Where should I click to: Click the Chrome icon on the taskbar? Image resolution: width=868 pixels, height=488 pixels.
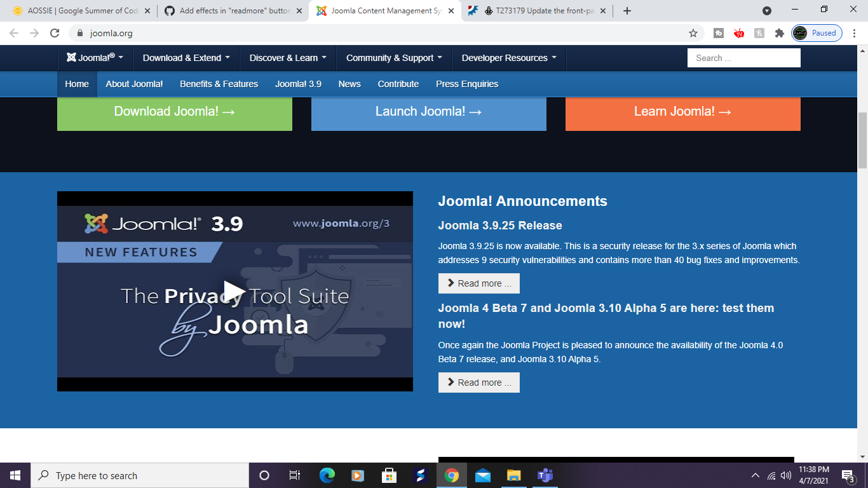(452, 475)
